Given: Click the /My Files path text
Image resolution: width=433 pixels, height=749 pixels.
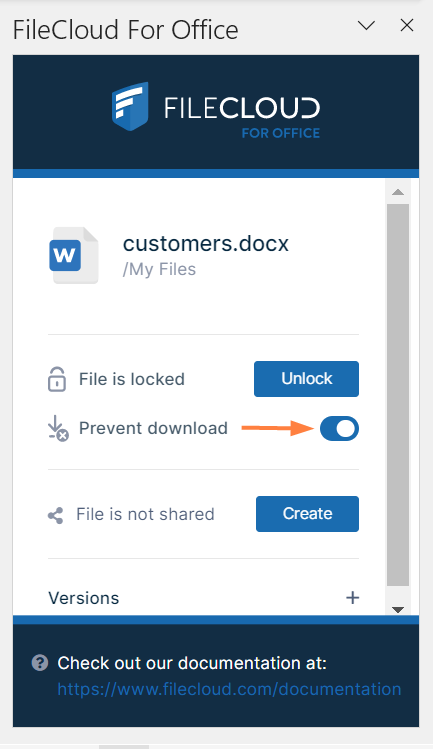Looking at the screenshot, I should (x=159, y=269).
